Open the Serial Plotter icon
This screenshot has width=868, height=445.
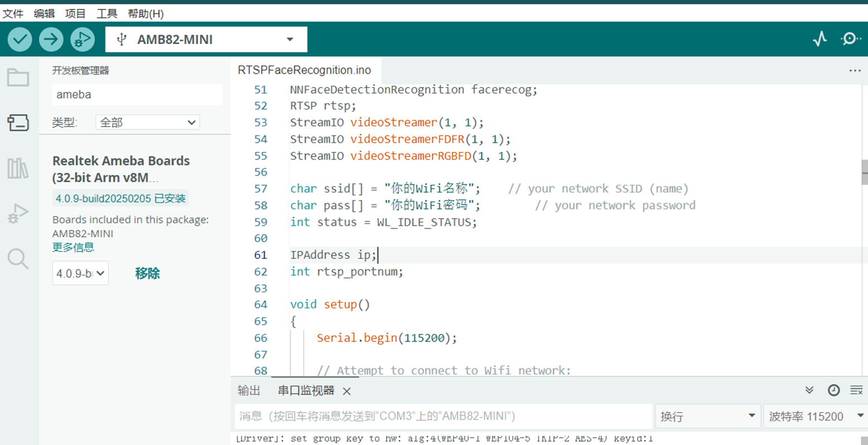[820, 39]
